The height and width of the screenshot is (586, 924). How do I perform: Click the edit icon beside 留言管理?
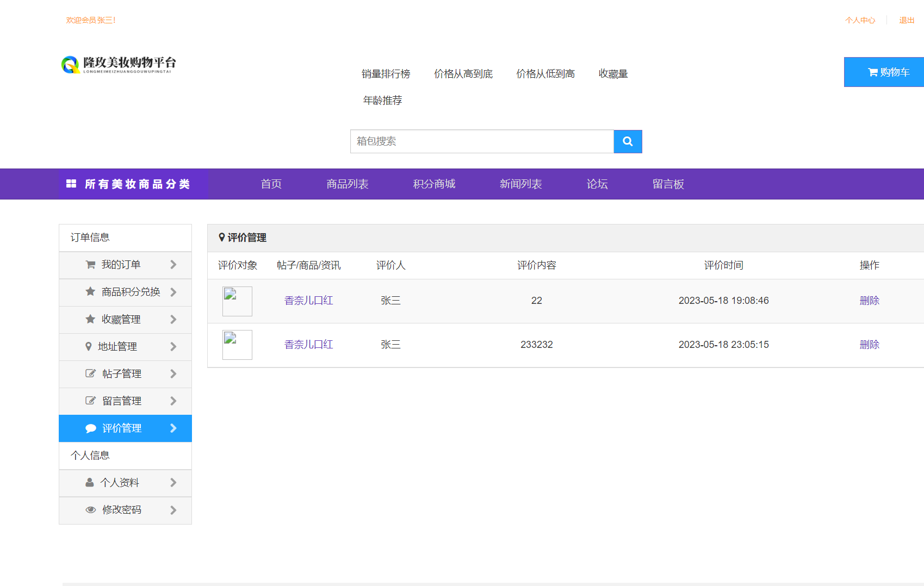click(x=90, y=401)
